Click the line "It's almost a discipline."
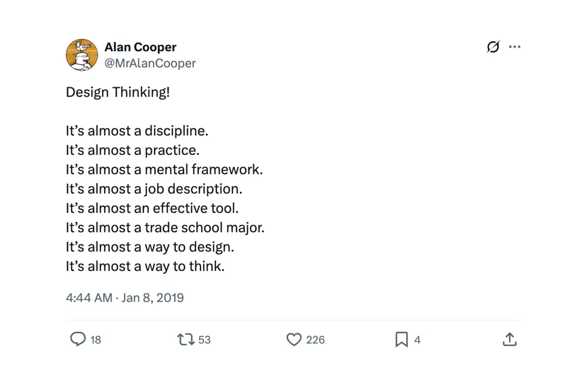 137,131
